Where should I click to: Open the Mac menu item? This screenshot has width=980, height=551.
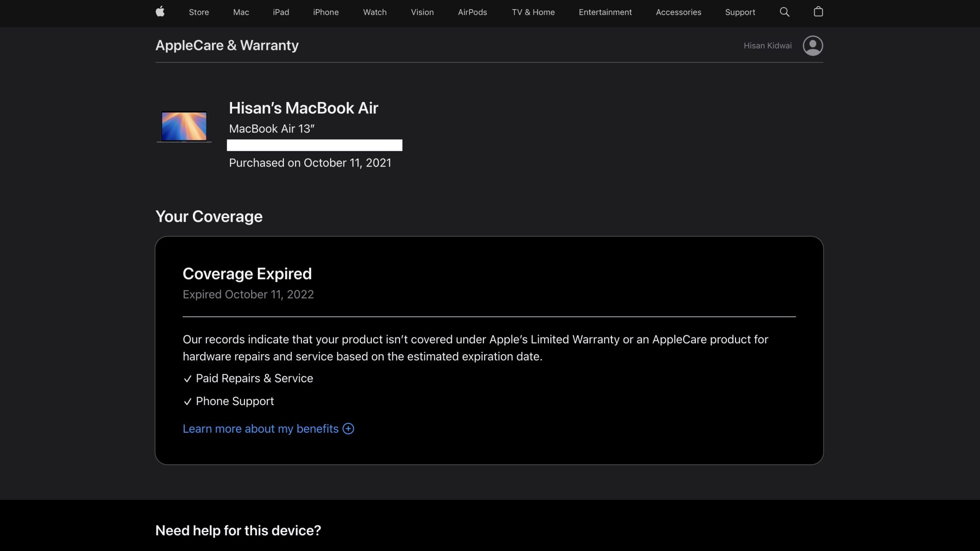click(240, 12)
